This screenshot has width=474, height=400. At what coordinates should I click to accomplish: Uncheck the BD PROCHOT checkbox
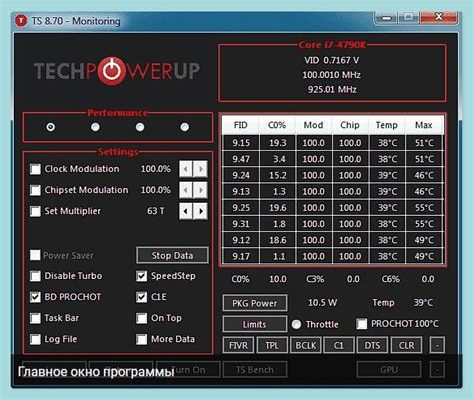tap(35, 297)
